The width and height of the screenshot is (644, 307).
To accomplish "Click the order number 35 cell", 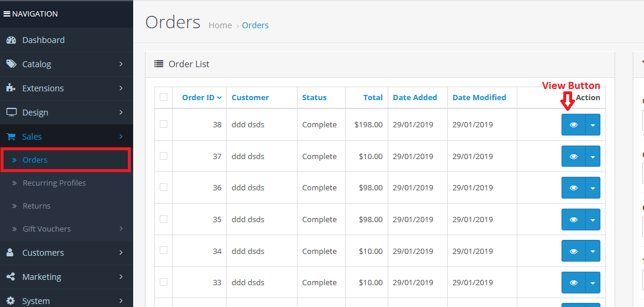I will point(199,219).
